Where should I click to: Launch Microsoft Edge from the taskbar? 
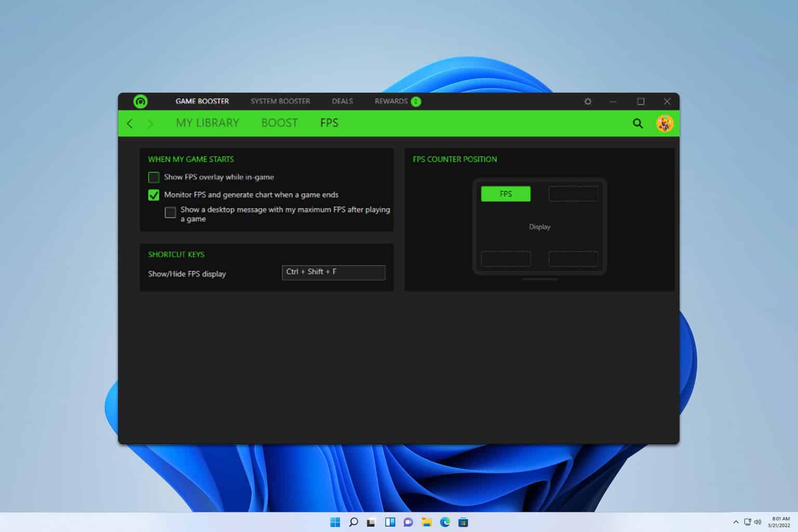[445, 522]
